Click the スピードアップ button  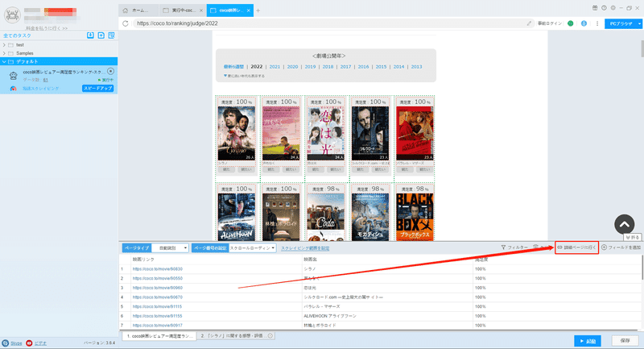tap(97, 89)
